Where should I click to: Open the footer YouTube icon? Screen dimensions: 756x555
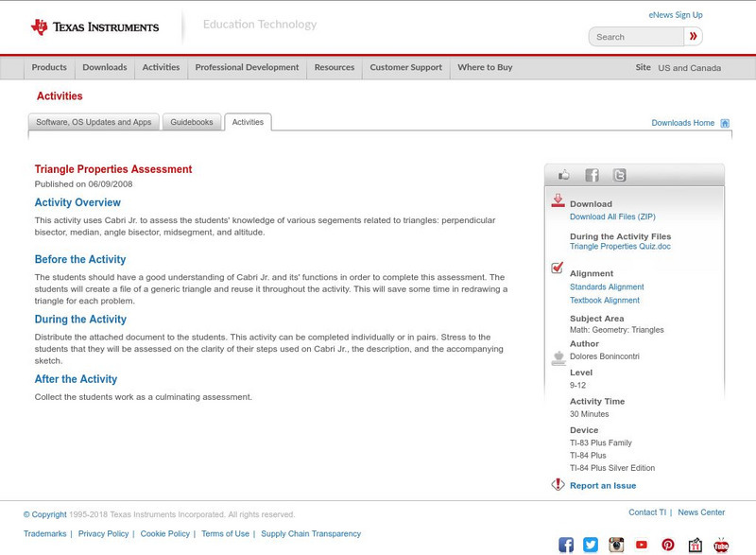(x=642, y=545)
